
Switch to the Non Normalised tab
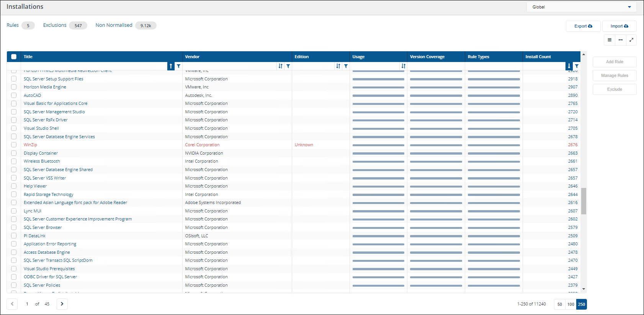pyautogui.click(x=114, y=25)
